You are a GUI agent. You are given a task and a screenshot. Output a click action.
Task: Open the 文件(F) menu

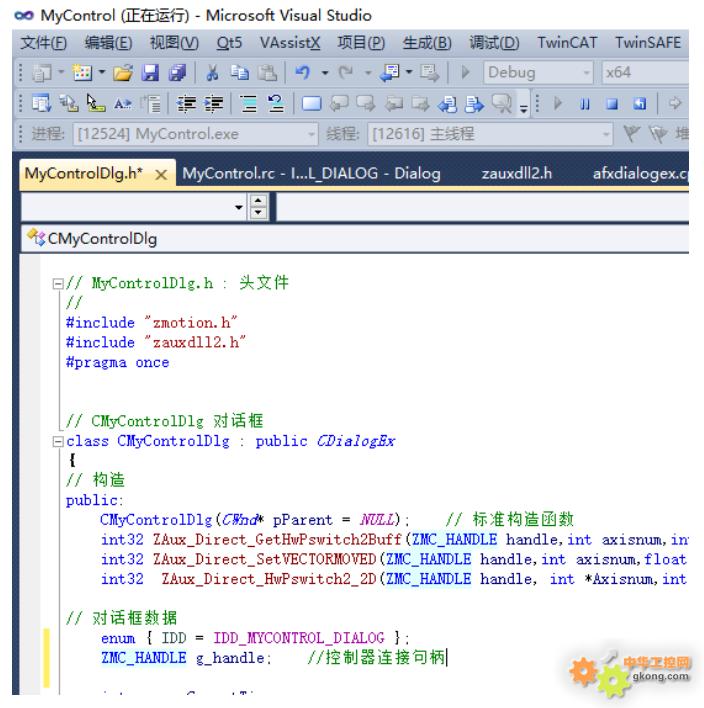[x=44, y=43]
